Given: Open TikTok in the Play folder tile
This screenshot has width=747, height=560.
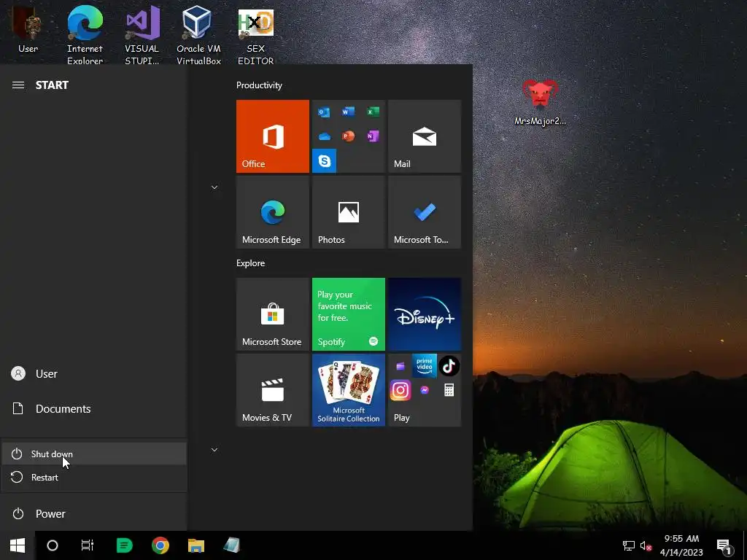Looking at the screenshot, I should (449, 366).
